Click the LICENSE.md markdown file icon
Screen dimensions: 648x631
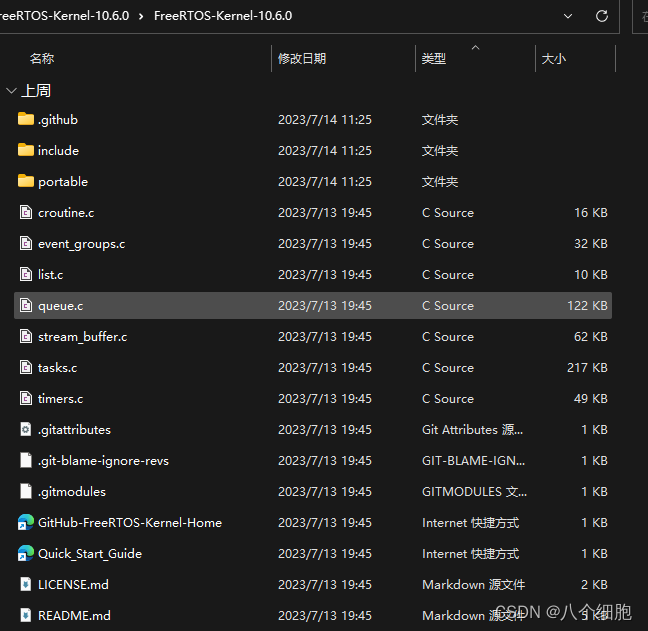[26, 584]
